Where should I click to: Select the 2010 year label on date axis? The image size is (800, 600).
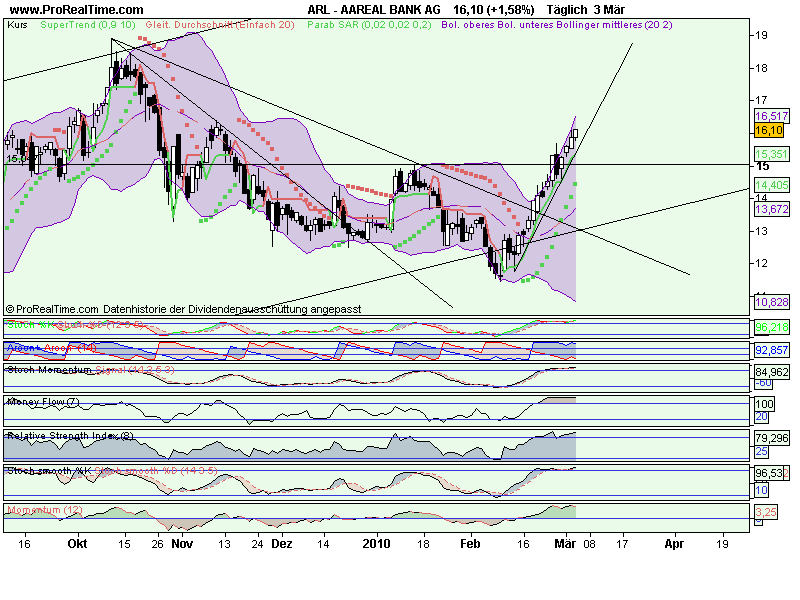(376, 543)
